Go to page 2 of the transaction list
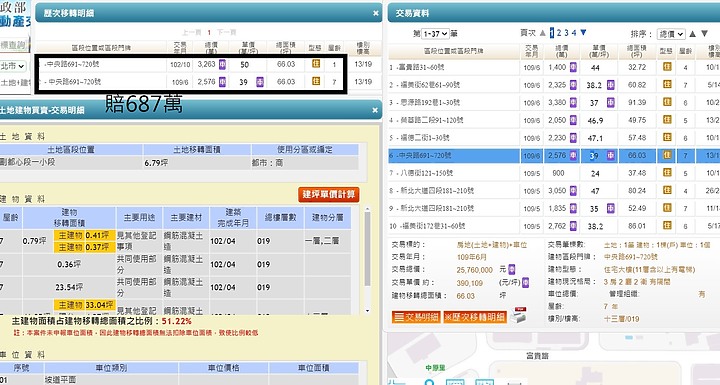 559,33
